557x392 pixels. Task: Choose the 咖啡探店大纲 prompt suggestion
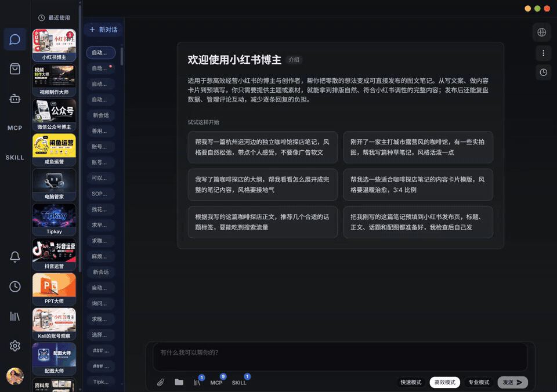[x=262, y=184]
